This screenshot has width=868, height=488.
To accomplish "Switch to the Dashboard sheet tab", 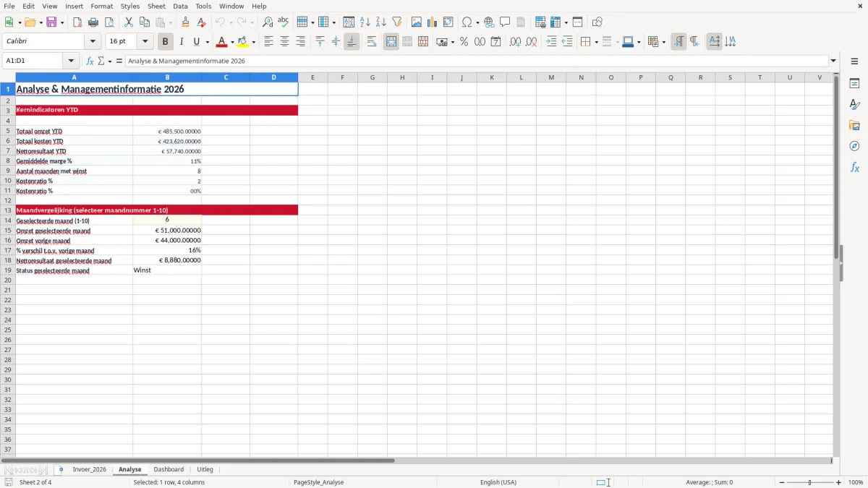I will tap(169, 469).
